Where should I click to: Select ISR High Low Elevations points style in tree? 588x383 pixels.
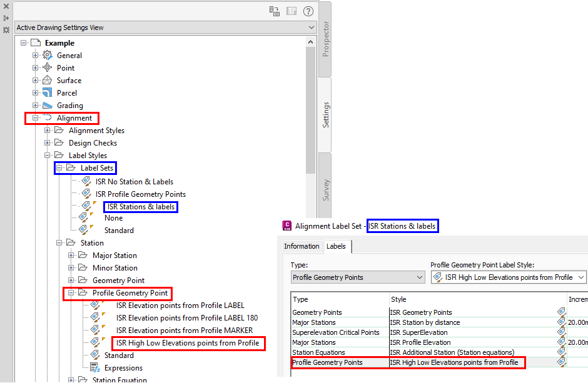tap(188, 343)
